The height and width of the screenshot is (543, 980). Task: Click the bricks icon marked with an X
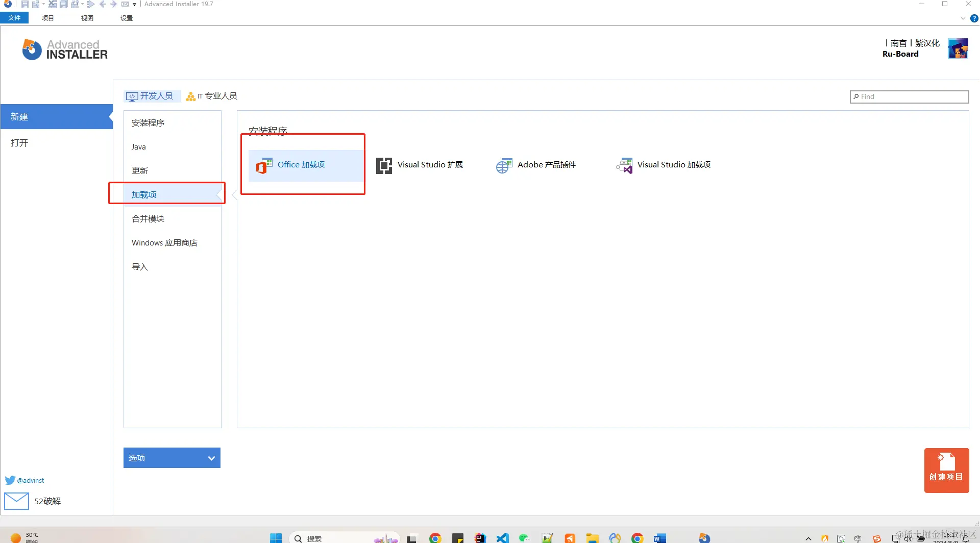[x=52, y=4]
